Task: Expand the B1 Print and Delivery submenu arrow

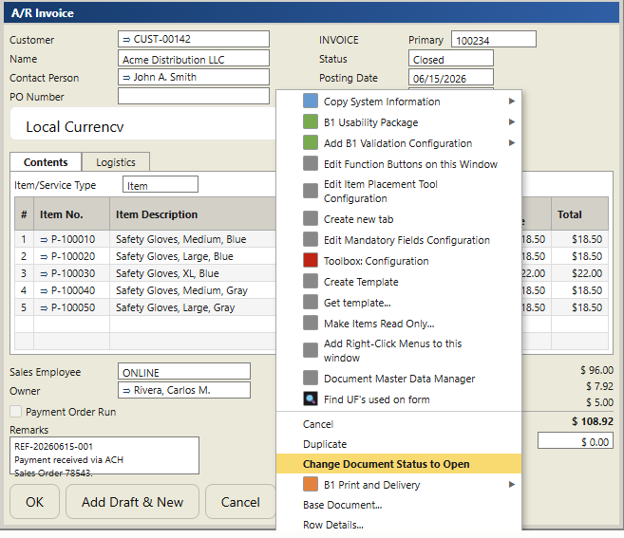Action: tap(511, 484)
